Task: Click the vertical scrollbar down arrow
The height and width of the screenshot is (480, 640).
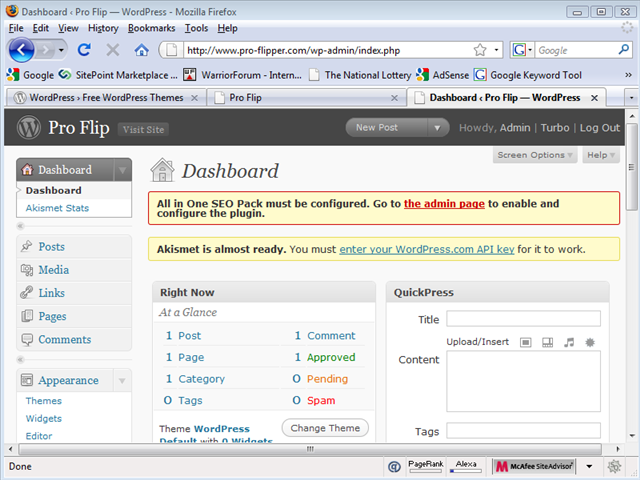Action: (631, 436)
